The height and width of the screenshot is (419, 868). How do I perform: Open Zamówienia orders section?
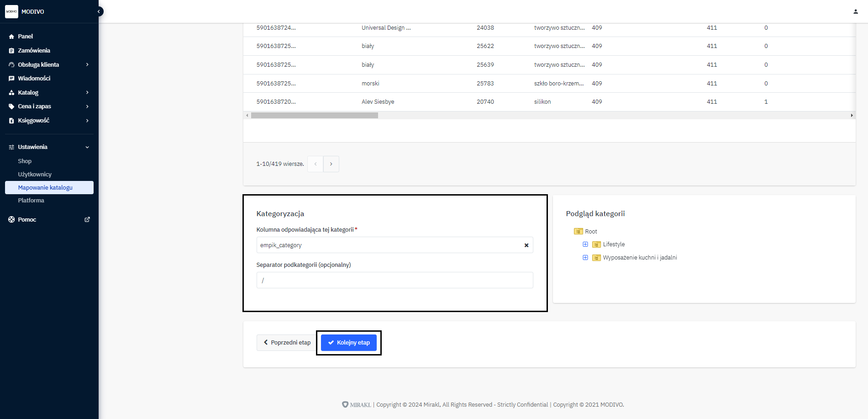pos(34,51)
